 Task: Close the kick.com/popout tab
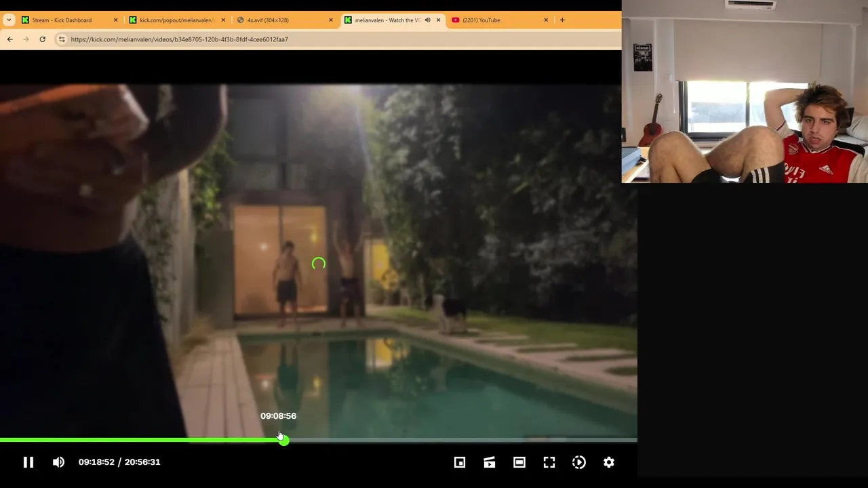(x=223, y=20)
